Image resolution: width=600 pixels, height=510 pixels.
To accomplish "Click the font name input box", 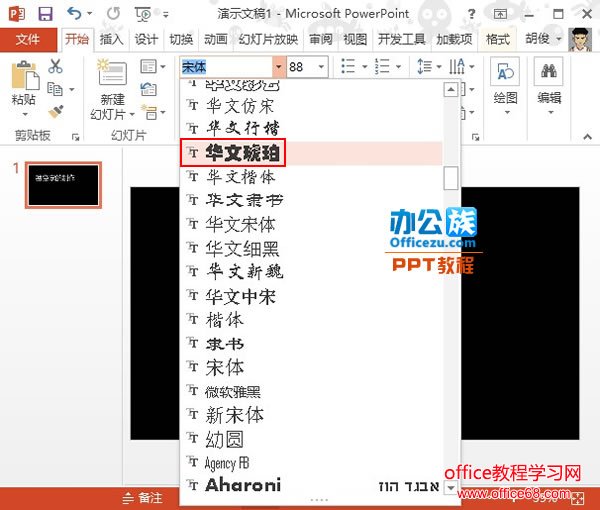I will point(227,67).
